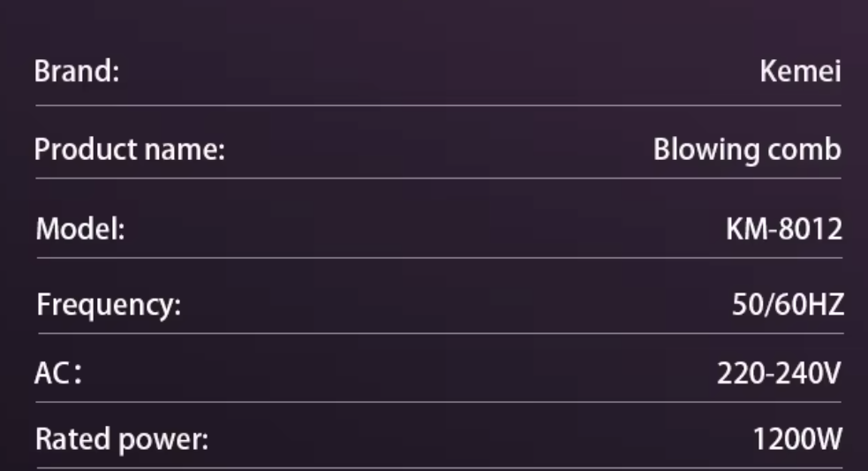The height and width of the screenshot is (471, 868).
Task: Click the 'Brand:' label
Action: coord(76,72)
